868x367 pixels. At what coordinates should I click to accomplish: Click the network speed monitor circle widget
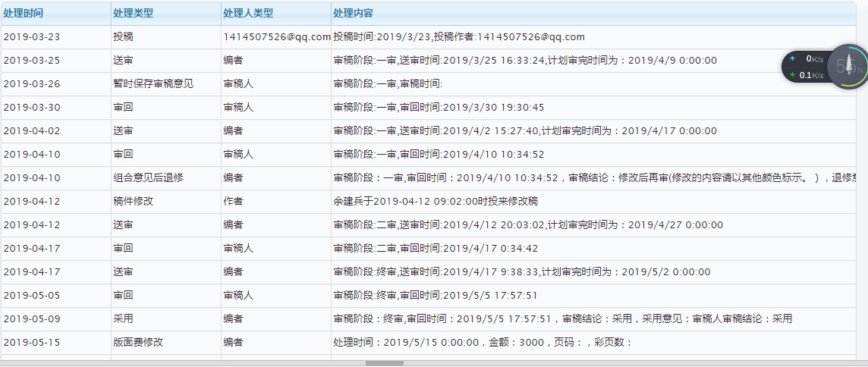(847, 67)
